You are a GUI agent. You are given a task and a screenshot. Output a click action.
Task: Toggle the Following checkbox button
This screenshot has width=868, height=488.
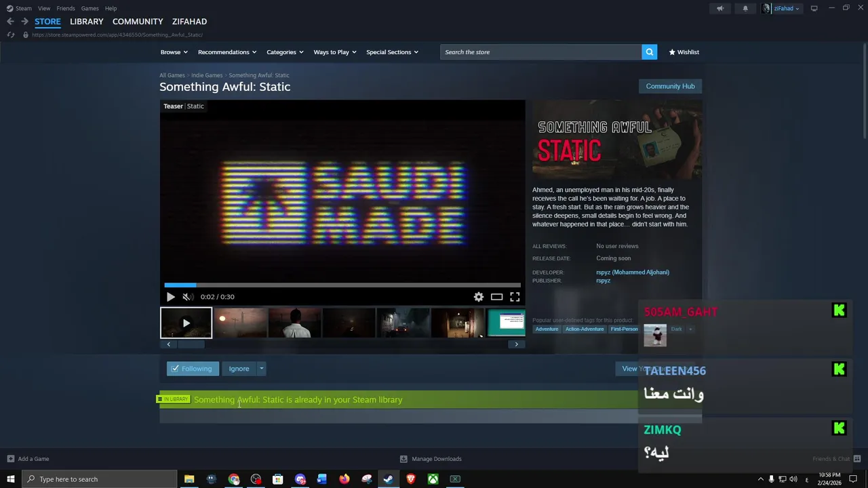point(193,369)
